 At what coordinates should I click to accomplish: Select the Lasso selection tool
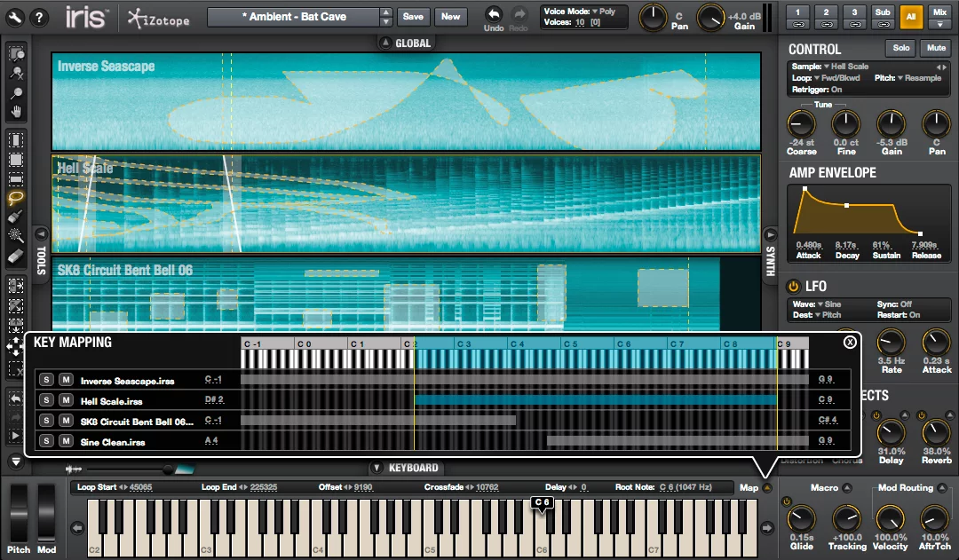pos(18,196)
